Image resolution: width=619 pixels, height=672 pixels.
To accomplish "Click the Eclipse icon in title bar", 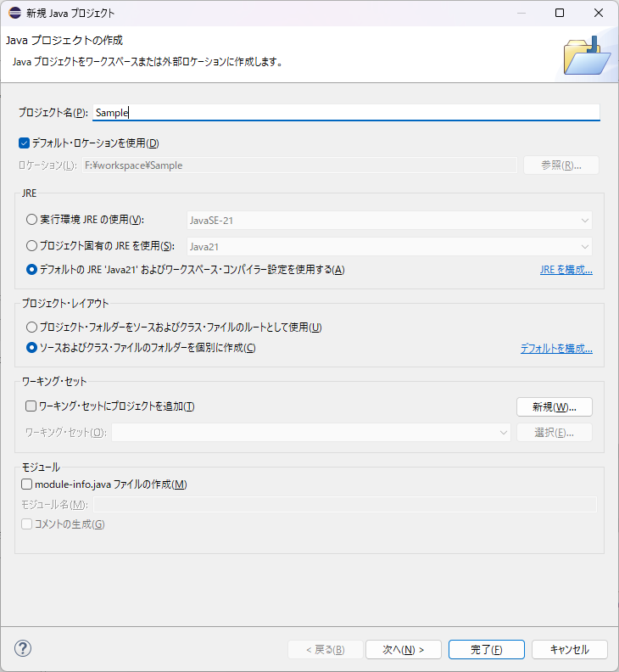I will [13, 13].
